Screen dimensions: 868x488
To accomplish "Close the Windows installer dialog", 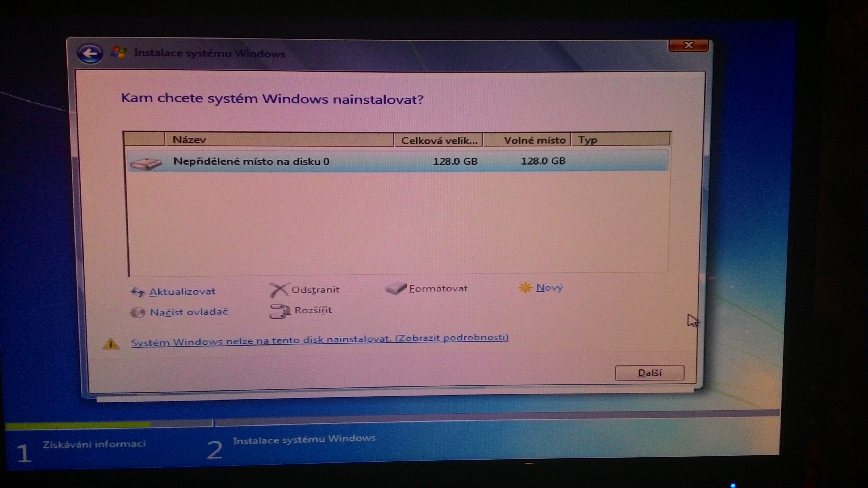I will [x=688, y=45].
